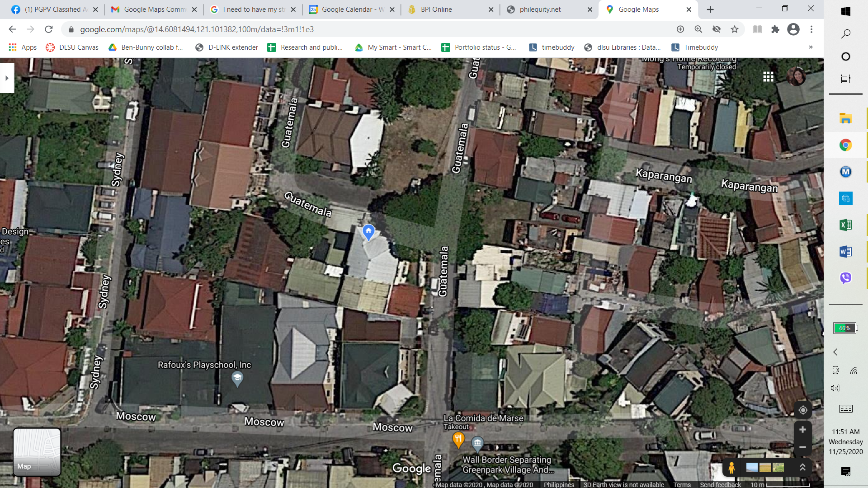Image resolution: width=868 pixels, height=488 pixels.
Task: Click La Comida de Marse restaurant pin
Action: (458, 439)
